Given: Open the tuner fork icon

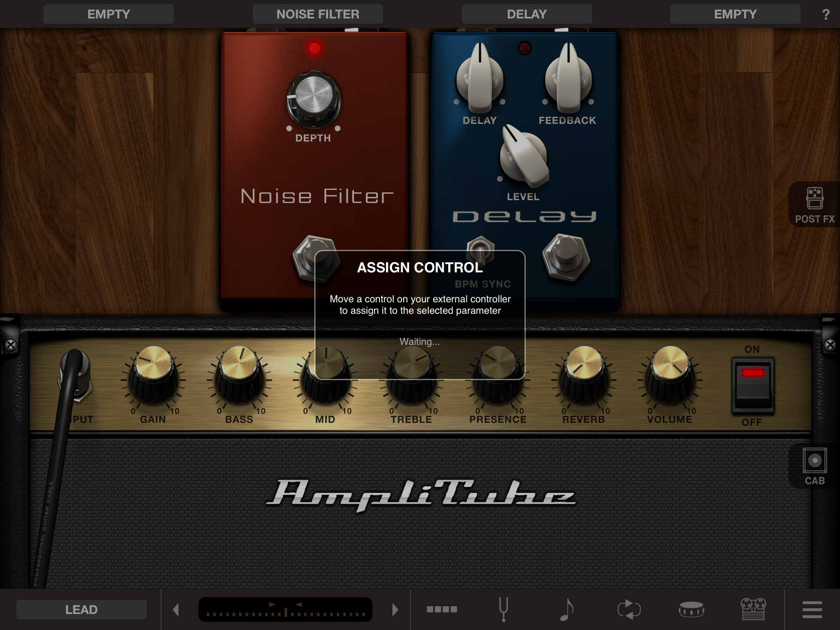Looking at the screenshot, I should coord(504,609).
